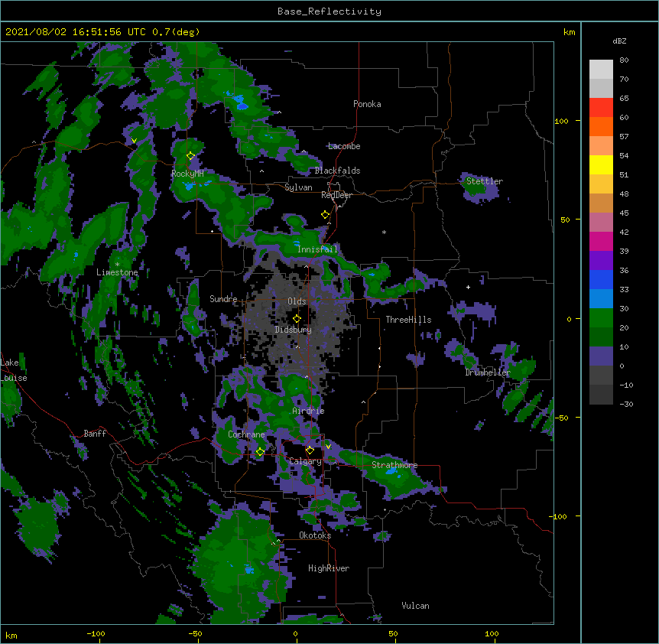The width and height of the screenshot is (659, 644).
Task: Click the Ponoka city label
Action: tap(367, 104)
